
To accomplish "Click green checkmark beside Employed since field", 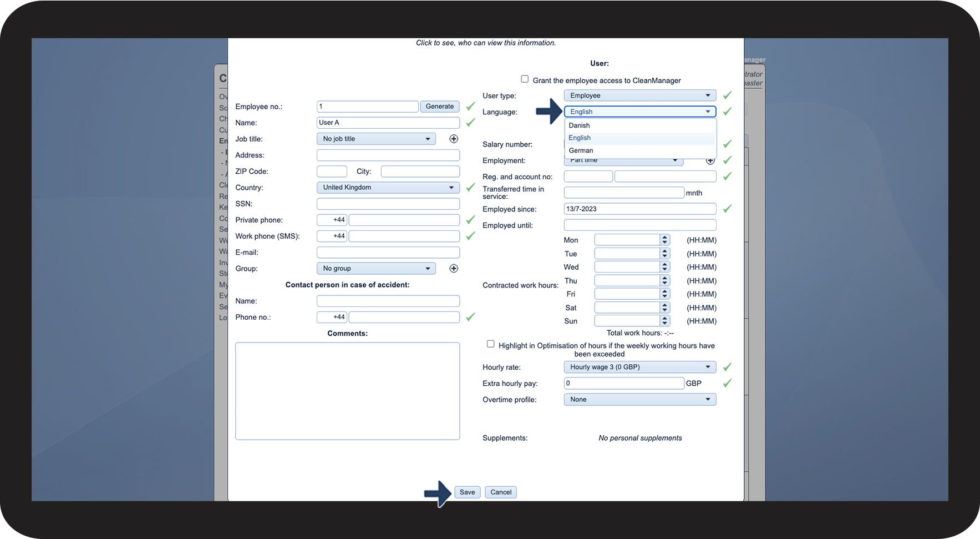I will click(727, 209).
